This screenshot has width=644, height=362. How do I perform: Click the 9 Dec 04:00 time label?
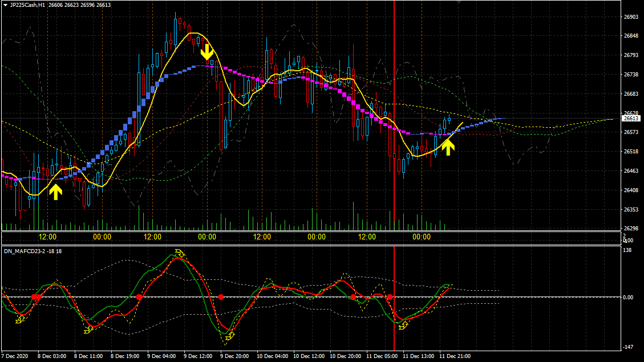pyautogui.click(x=161, y=356)
